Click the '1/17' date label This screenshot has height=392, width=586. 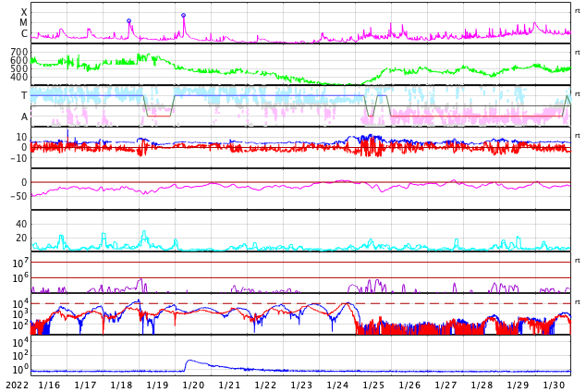point(85,386)
